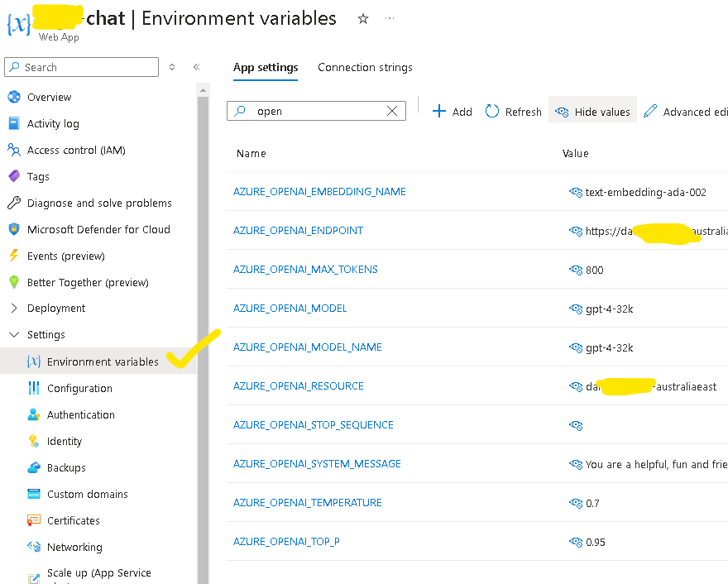Toggle visibility of AZURE_OPENAI_ENDPOINT value
This screenshot has height=584, width=728.
576,231
